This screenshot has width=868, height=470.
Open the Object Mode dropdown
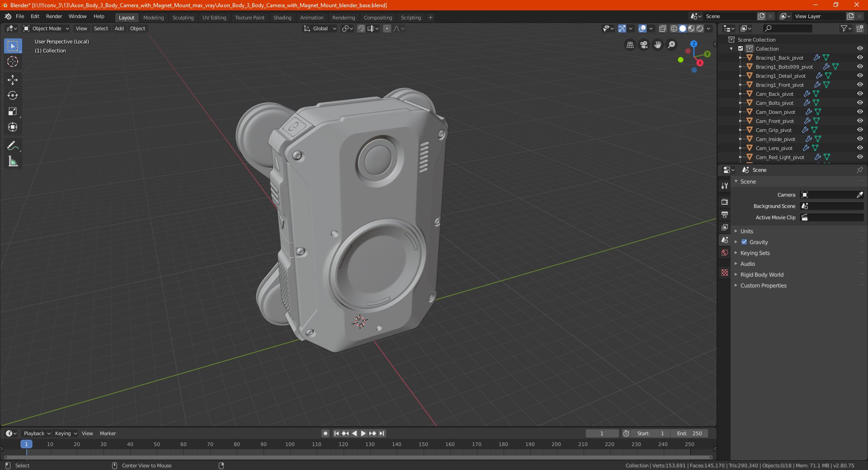pos(46,28)
